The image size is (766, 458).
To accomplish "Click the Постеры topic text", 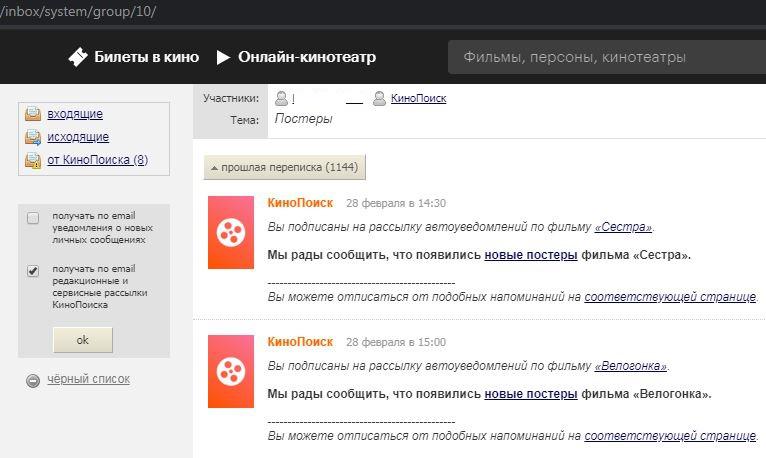I will [x=303, y=119].
